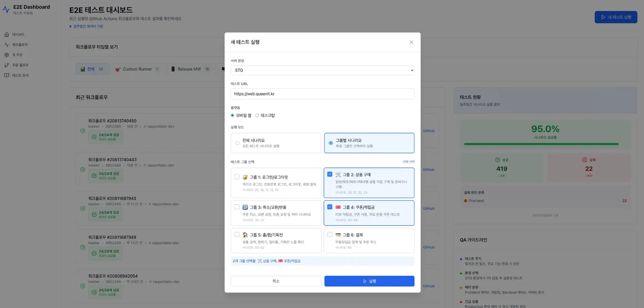The image size is (644, 308).
Task: Click the lock icon in 그룹 1 card
Action: click(245, 177)
